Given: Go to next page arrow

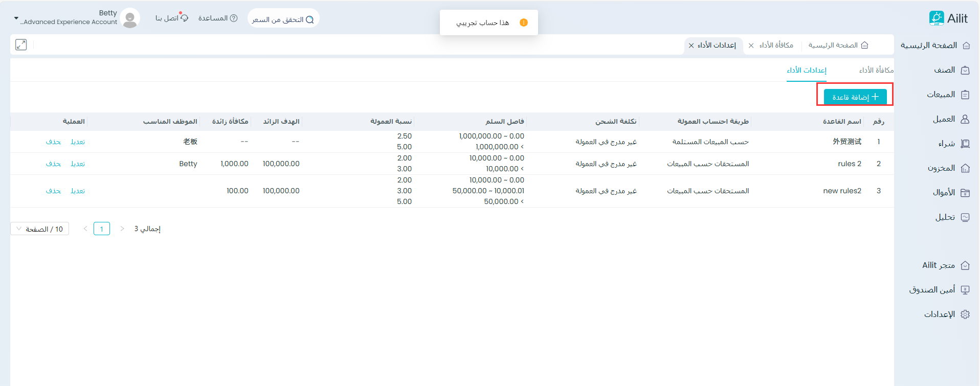Looking at the screenshot, I should point(122,229).
